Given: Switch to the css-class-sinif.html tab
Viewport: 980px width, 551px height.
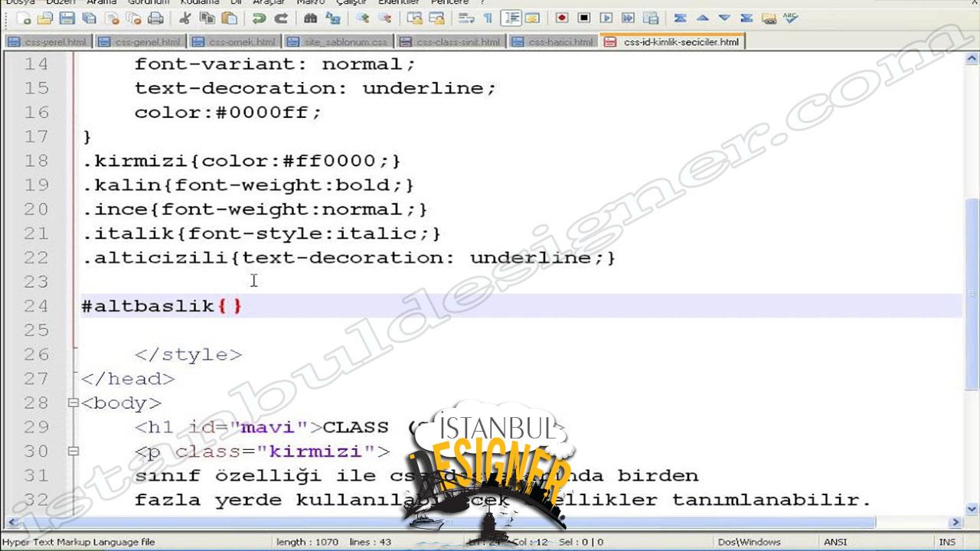Looking at the screenshot, I should point(450,42).
